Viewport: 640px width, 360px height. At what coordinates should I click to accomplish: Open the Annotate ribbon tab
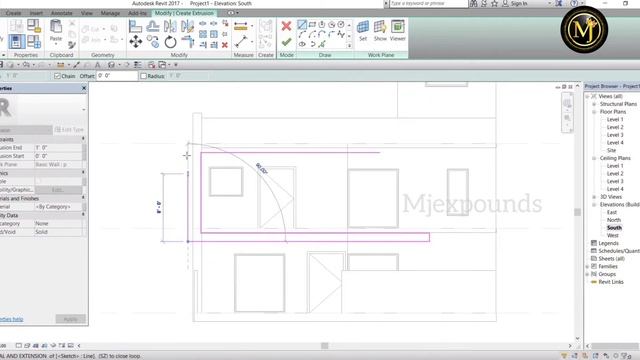(61, 13)
